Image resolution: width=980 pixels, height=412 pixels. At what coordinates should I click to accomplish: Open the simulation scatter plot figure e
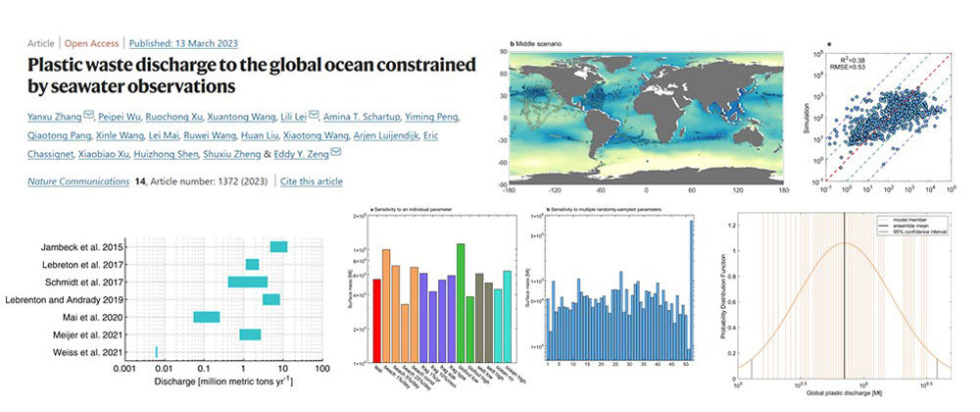tap(888, 117)
